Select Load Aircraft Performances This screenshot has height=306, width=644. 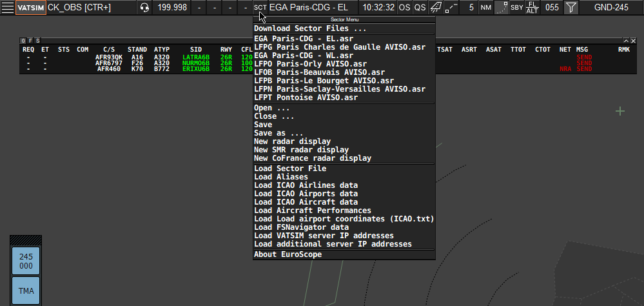pyautogui.click(x=344, y=210)
